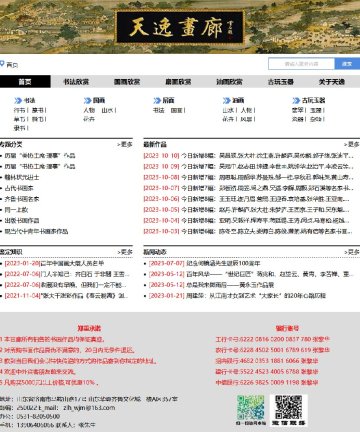Viewport: 360px width, 432px height.
Task: Open the 同一上款 topic
Action: coord(16,210)
